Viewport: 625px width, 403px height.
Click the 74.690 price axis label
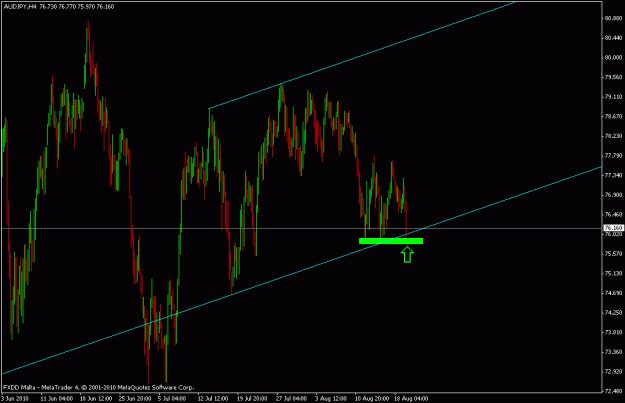(x=613, y=293)
